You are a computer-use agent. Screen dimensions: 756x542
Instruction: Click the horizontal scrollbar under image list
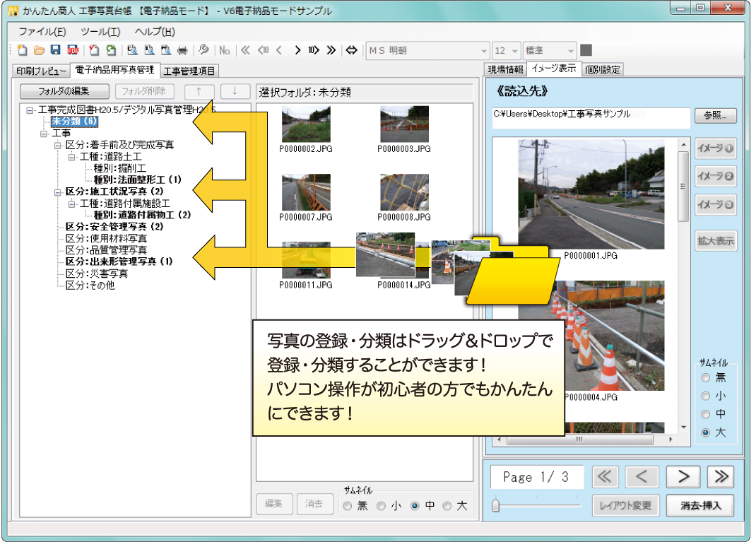click(579, 440)
